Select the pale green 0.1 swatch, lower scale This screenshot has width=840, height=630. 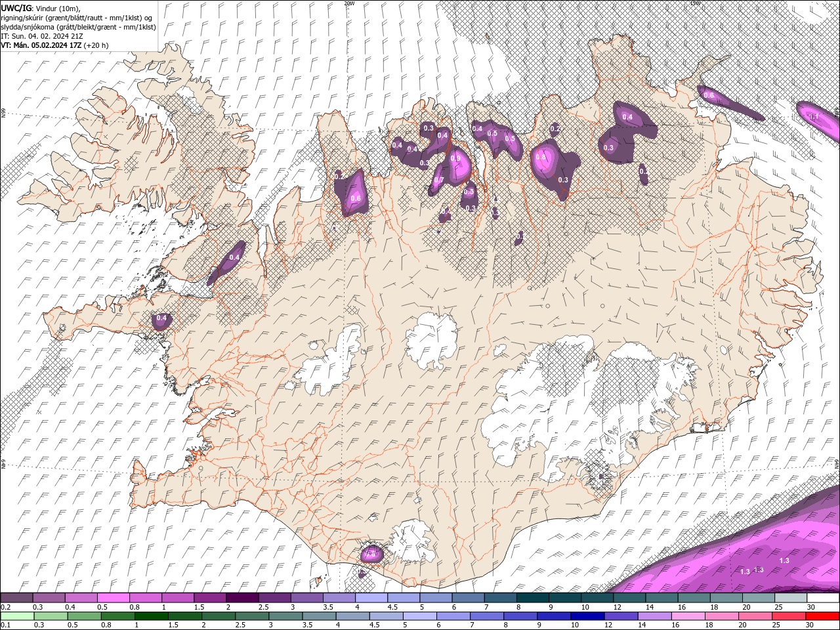[x=16, y=616]
